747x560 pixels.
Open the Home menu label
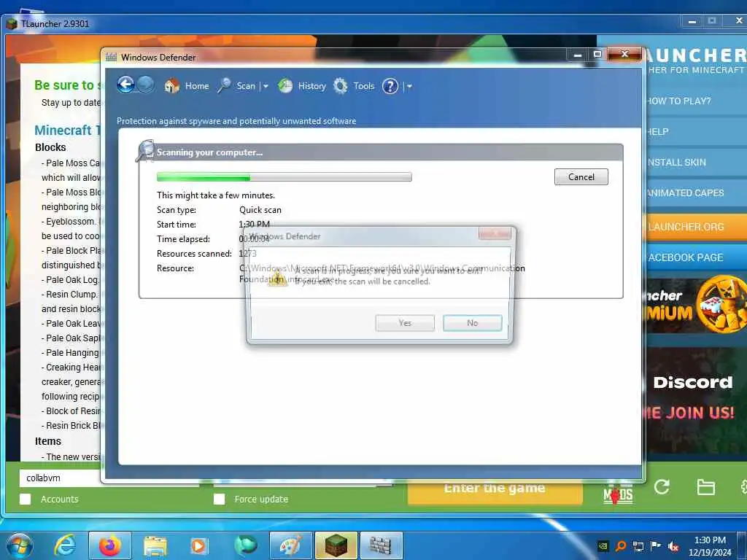pos(197,86)
